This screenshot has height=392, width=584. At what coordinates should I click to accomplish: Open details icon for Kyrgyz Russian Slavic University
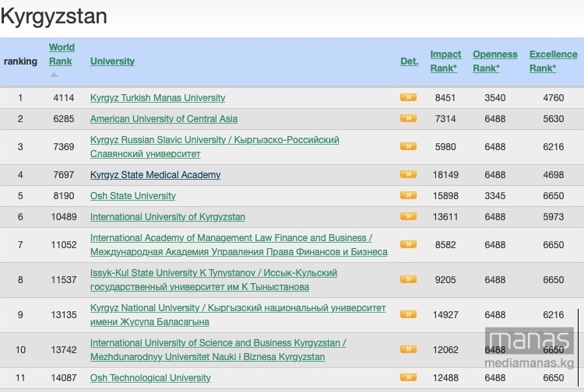[x=408, y=146]
